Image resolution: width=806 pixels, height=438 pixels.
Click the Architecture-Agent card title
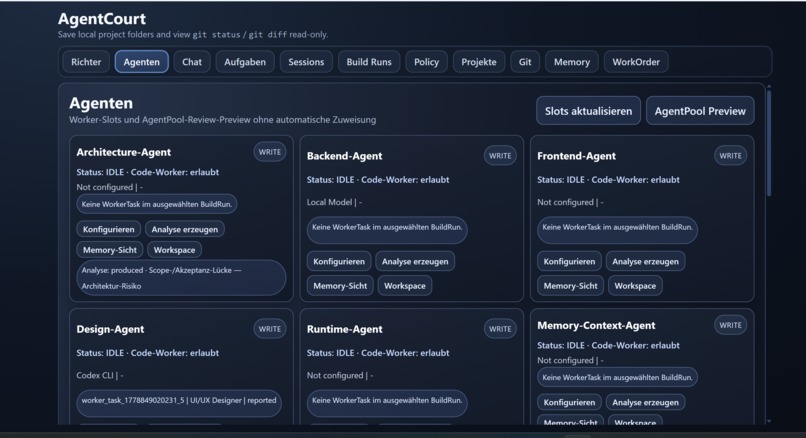coord(123,152)
